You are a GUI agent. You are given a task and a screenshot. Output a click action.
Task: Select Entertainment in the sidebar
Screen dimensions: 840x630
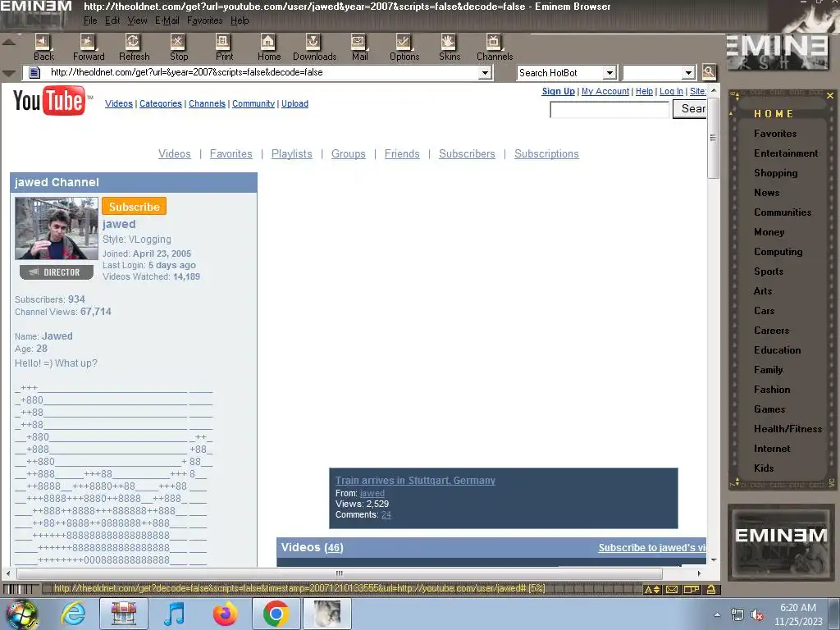[x=785, y=153]
